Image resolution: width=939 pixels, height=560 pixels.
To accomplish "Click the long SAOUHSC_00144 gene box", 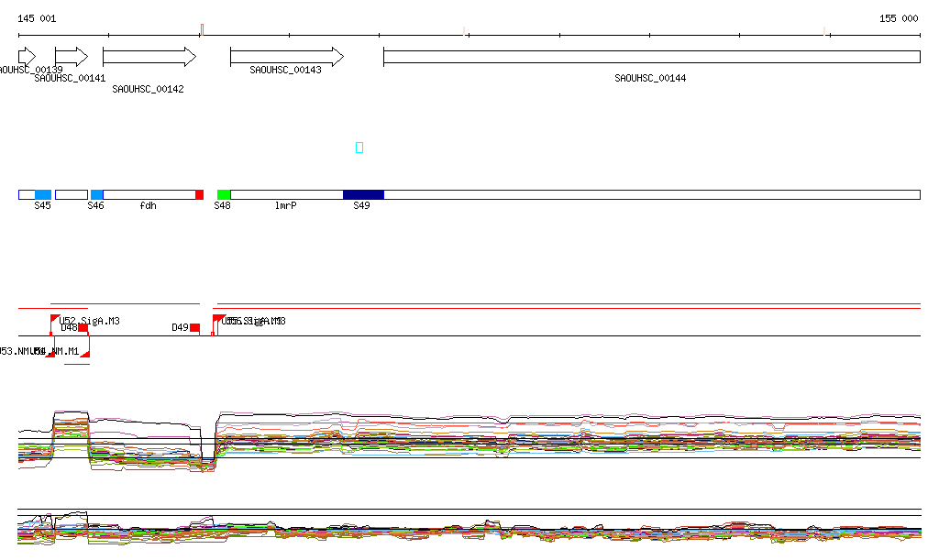I will click(x=651, y=57).
